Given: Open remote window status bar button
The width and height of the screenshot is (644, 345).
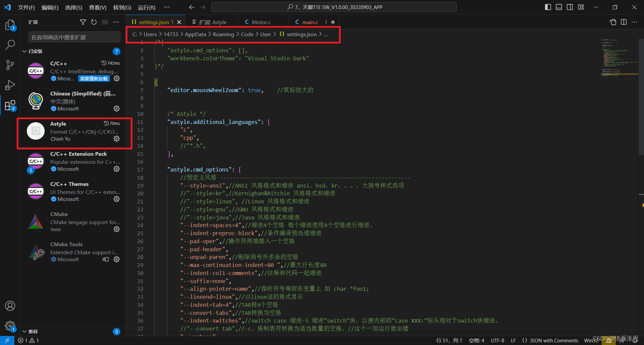Looking at the screenshot, I should (x=7, y=340).
